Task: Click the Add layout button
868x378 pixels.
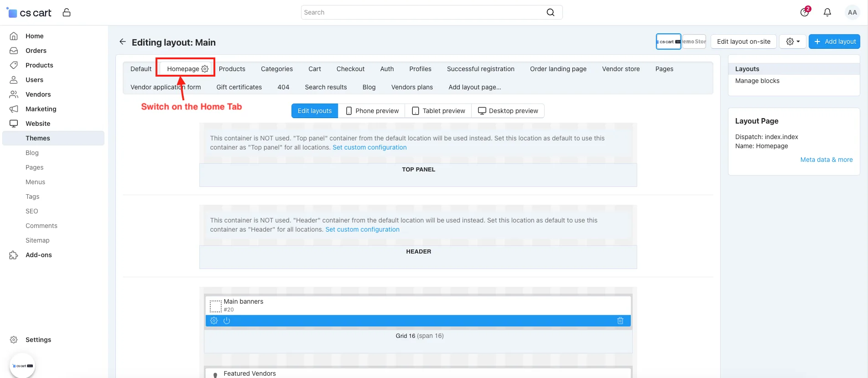Action: pyautogui.click(x=834, y=41)
